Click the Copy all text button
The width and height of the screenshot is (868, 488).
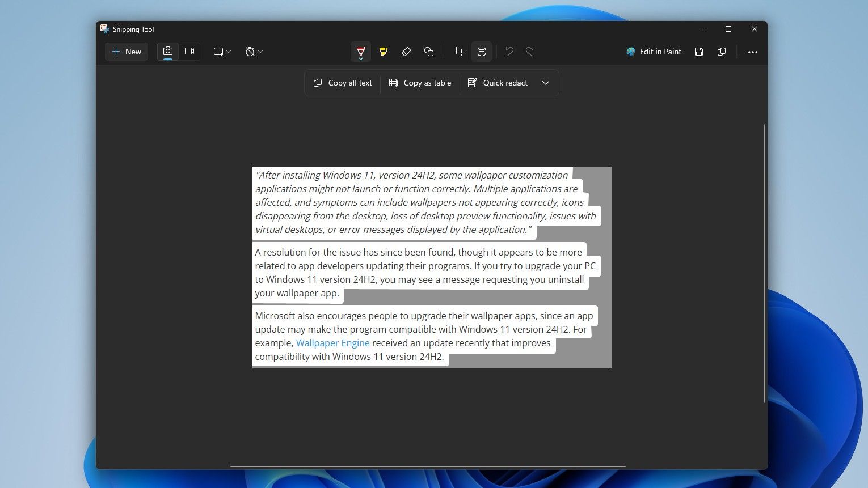point(342,83)
